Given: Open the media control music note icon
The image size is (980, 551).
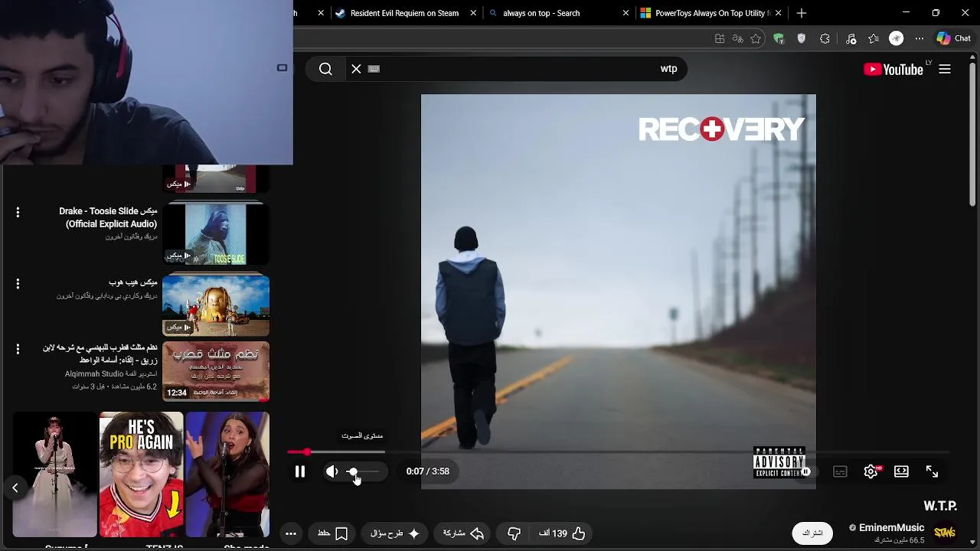Looking at the screenshot, I should [x=851, y=38].
